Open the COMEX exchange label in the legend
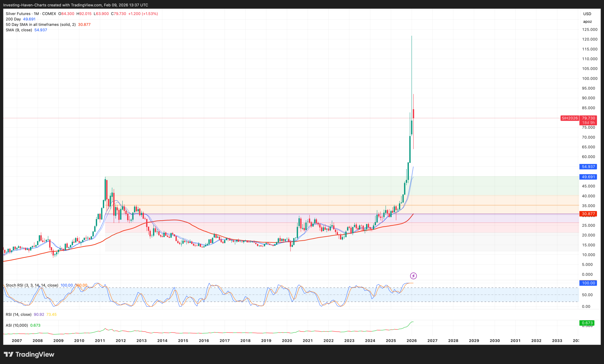 [49, 14]
